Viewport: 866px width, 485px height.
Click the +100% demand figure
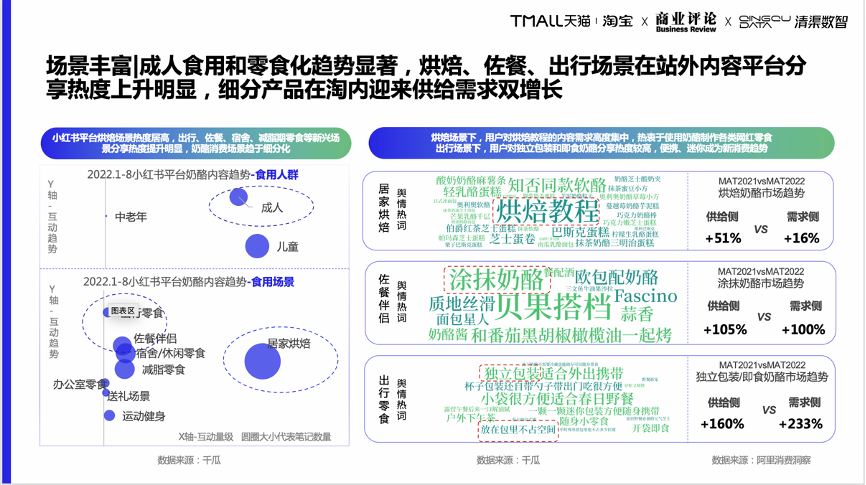(803, 329)
